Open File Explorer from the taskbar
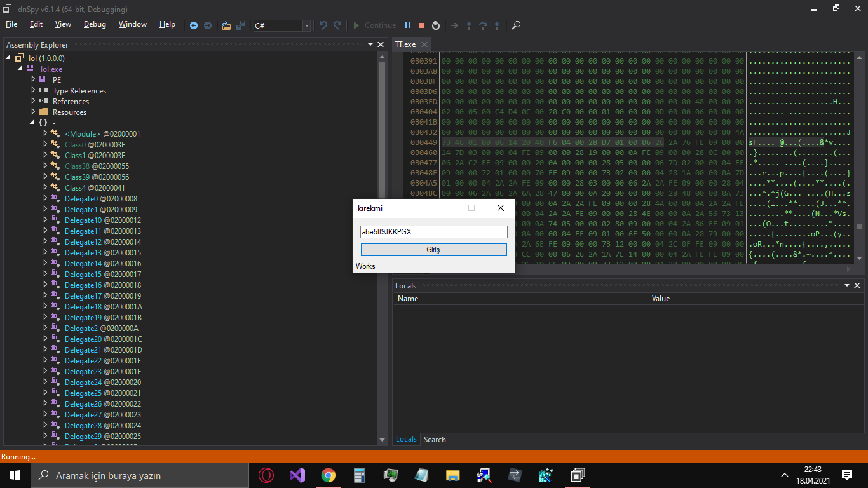 coord(452,475)
